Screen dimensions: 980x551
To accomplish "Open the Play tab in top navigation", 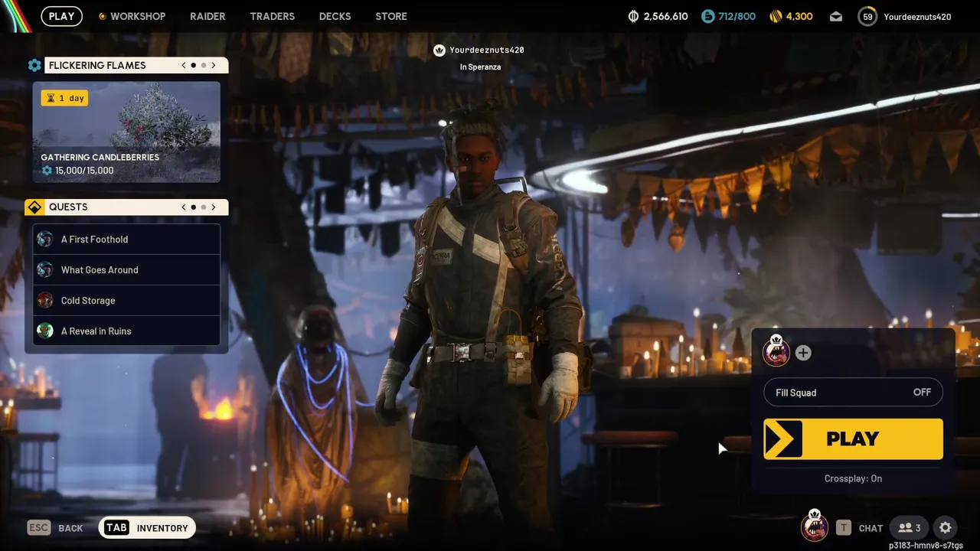I will [61, 16].
